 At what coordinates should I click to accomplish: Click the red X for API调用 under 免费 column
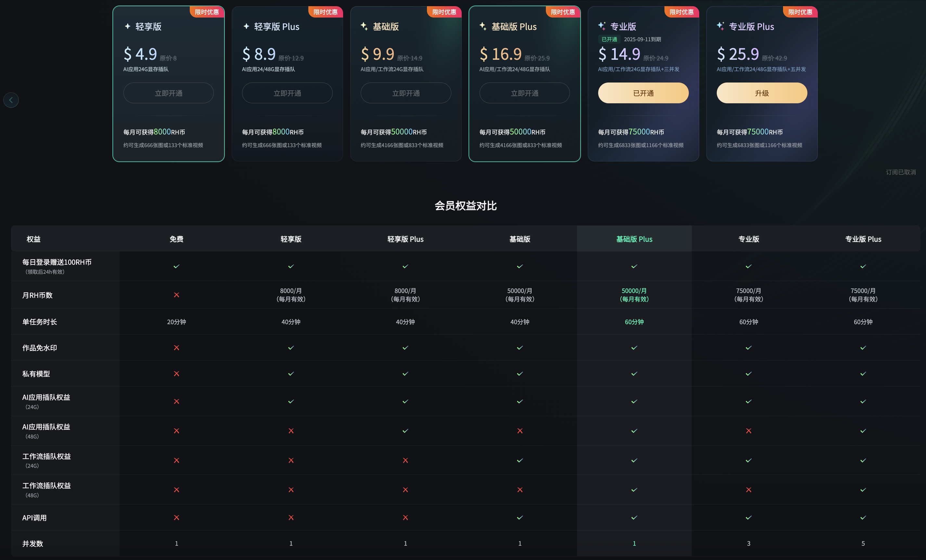tap(176, 517)
